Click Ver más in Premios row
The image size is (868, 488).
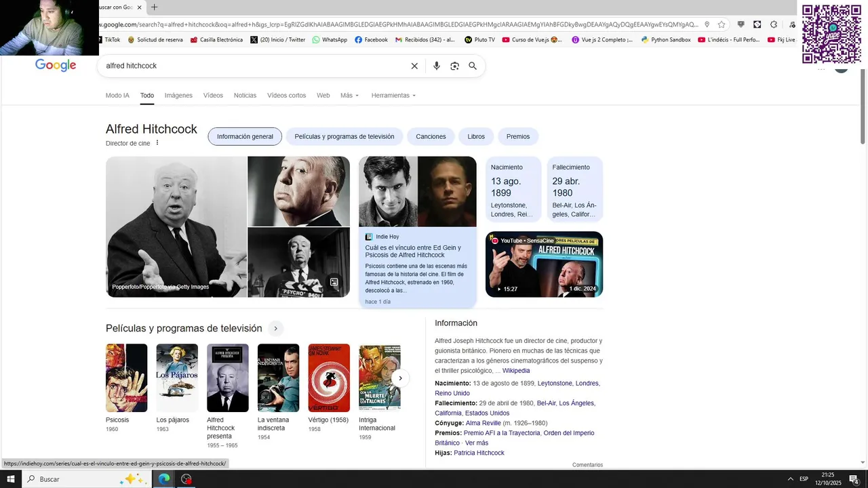point(477,443)
